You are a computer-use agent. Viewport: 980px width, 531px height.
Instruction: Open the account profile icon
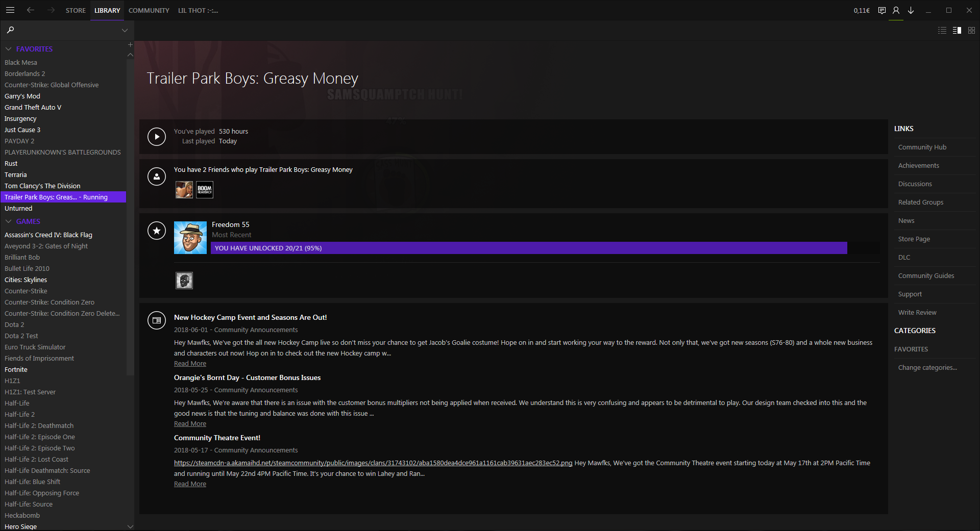point(896,10)
